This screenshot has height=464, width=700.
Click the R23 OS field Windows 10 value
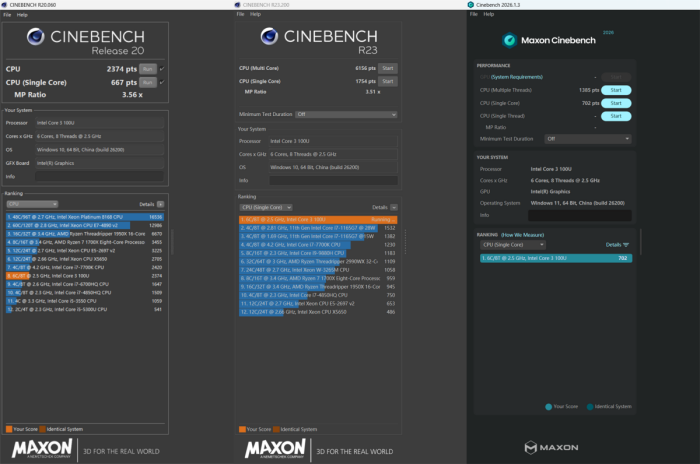click(x=333, y=167)
